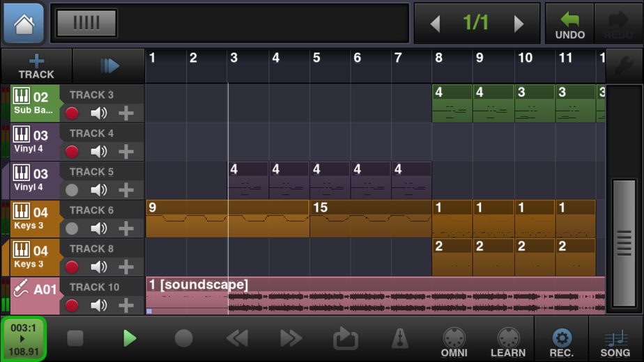Click the plus on TRACK 6
Screen dimensions: 644x362
pyautogui.click(x=126, y=228)
